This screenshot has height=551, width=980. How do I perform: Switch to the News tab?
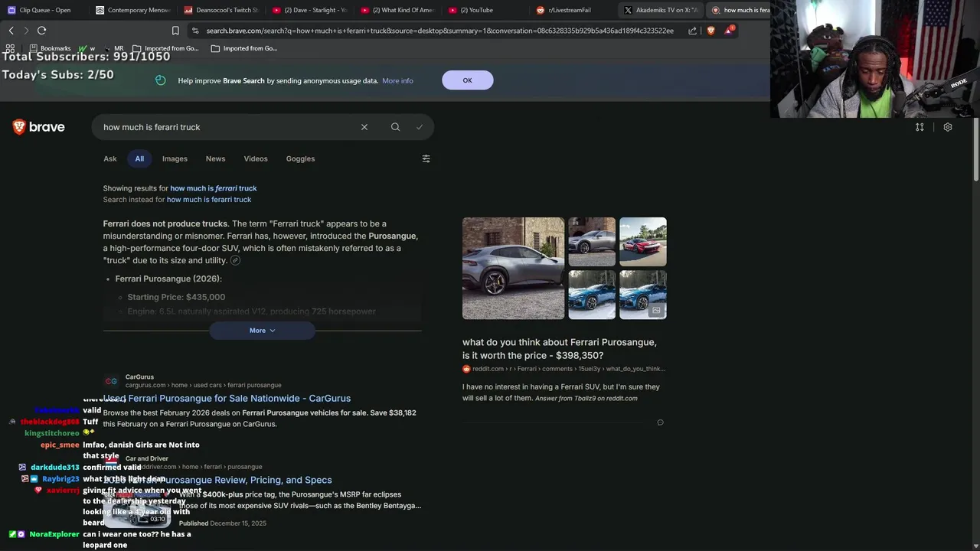pos(215,158)
